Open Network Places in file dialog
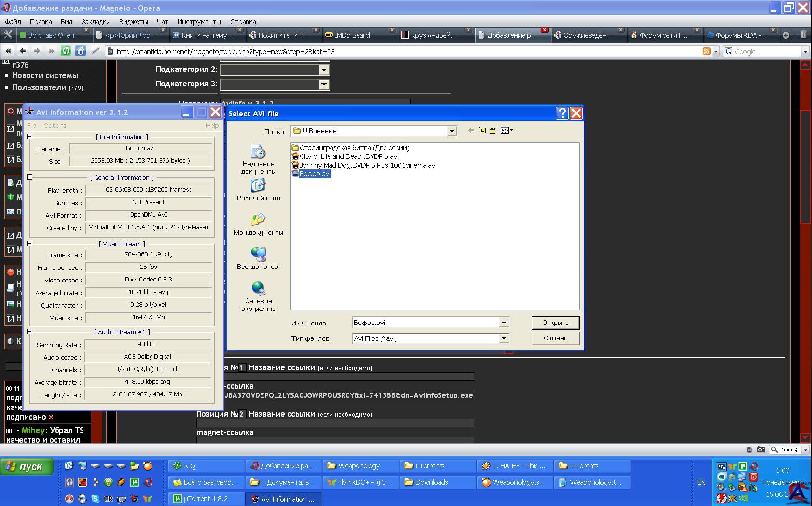Image resolution: width=812 pixels, height=506 pixels. (258, 289)
